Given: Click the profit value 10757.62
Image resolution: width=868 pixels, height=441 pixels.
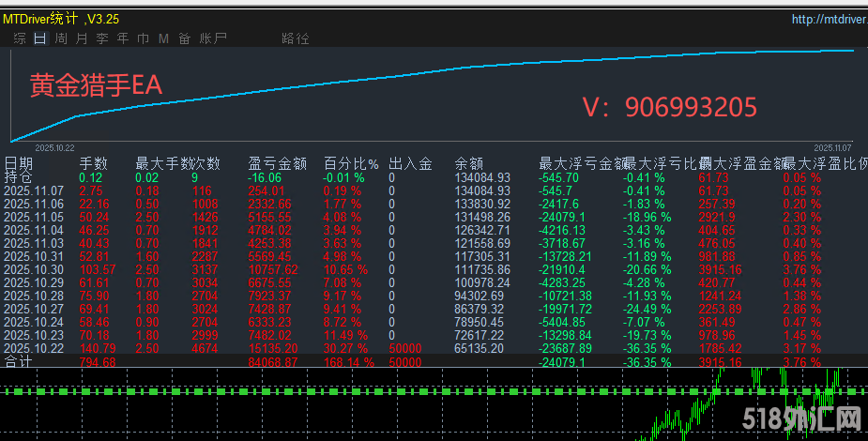Looking at the screenshot, I should (x=273, y=270).
